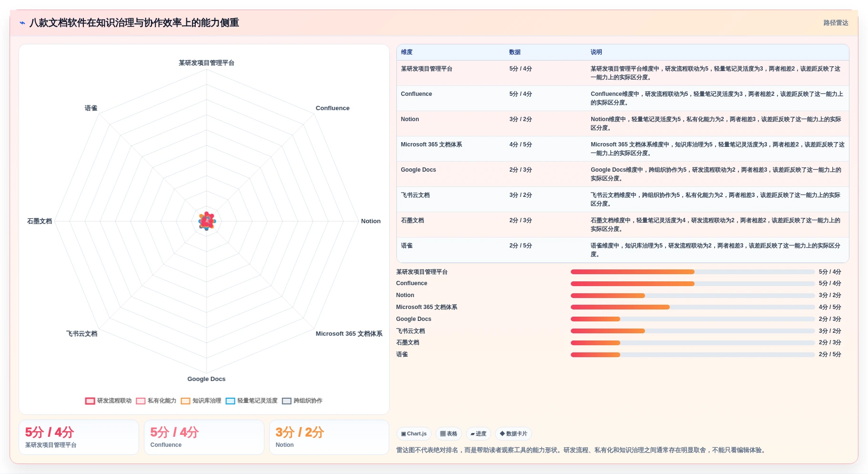Image resolution: width=868 pixels, height=474 pixels.
Task: Click the Notion progress bar
Action: [x=693, y=296]
